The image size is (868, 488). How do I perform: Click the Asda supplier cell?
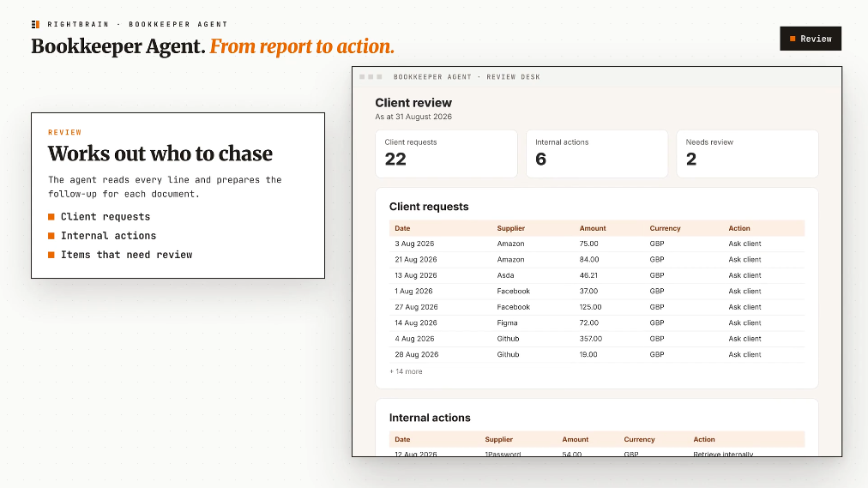[x=505, y=275]
